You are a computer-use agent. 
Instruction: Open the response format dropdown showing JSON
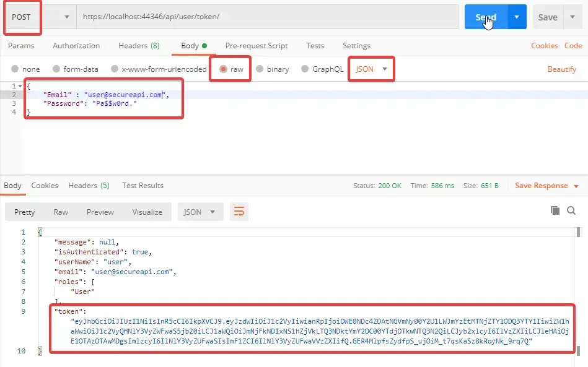[200, 211]
